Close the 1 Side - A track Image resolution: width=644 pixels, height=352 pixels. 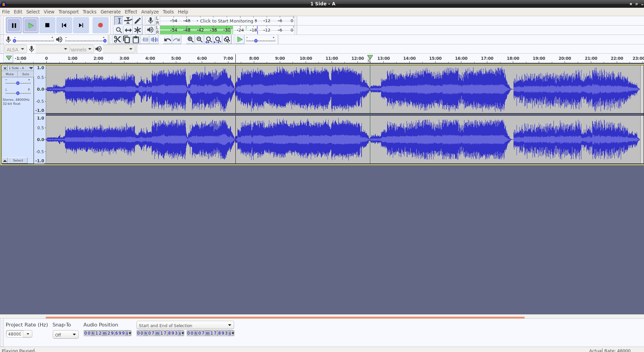coord(5,68)
